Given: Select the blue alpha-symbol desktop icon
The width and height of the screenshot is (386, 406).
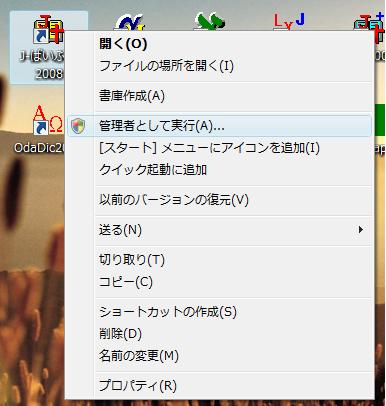Looking at the screenshot, I should pos(129,22).
